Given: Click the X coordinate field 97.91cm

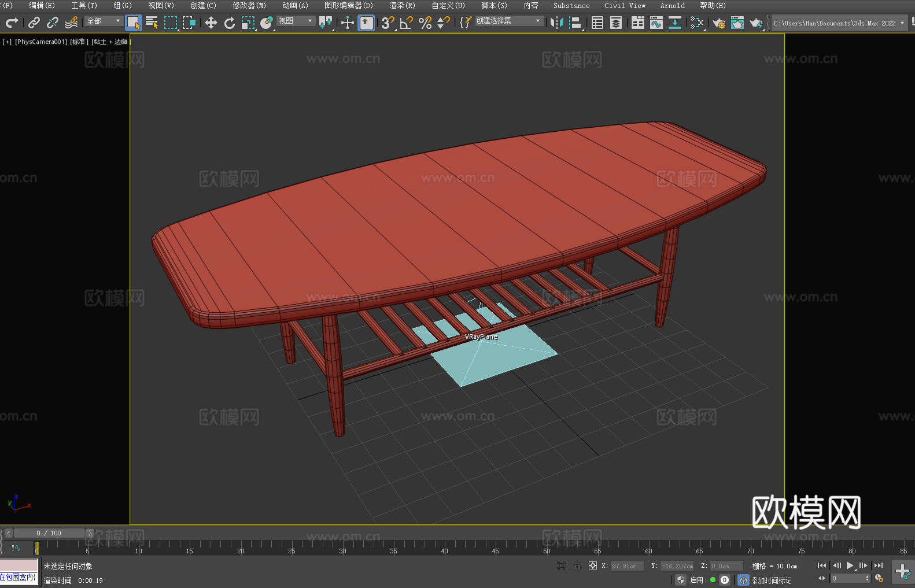Looking at the screenshot, I should (x=627, y=566).
